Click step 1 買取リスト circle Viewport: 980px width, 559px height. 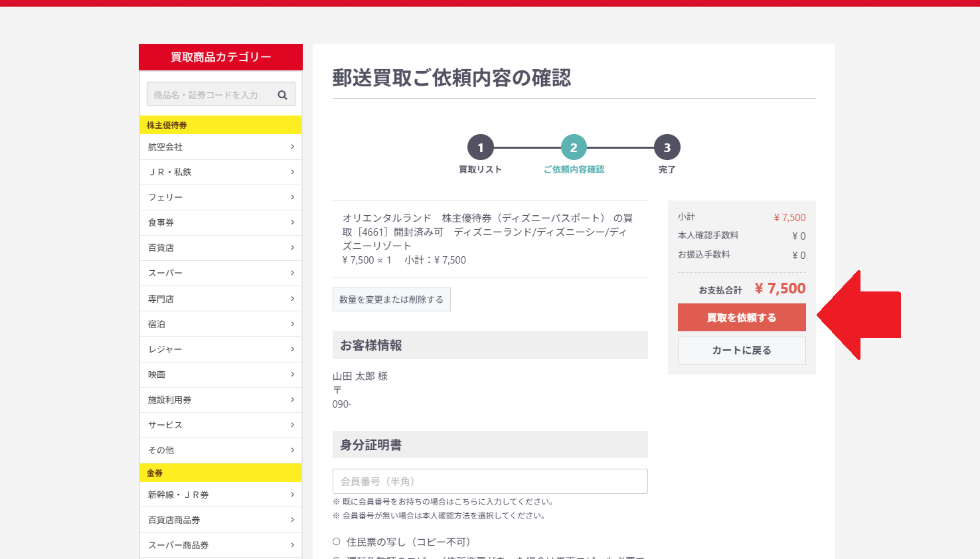point(481,147)
